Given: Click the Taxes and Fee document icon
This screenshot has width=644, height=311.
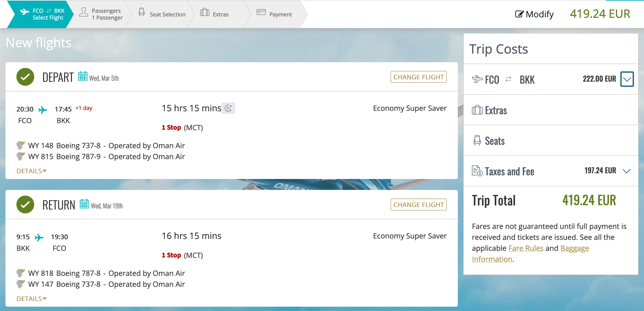Looking at the screenshot, I should (x=477, y=171).
